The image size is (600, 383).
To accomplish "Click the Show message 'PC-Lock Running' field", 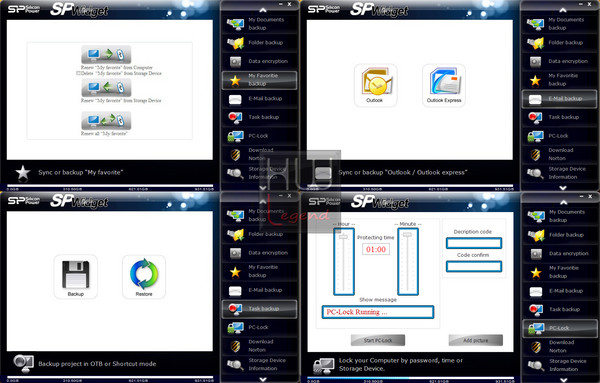I will point(378,312).
